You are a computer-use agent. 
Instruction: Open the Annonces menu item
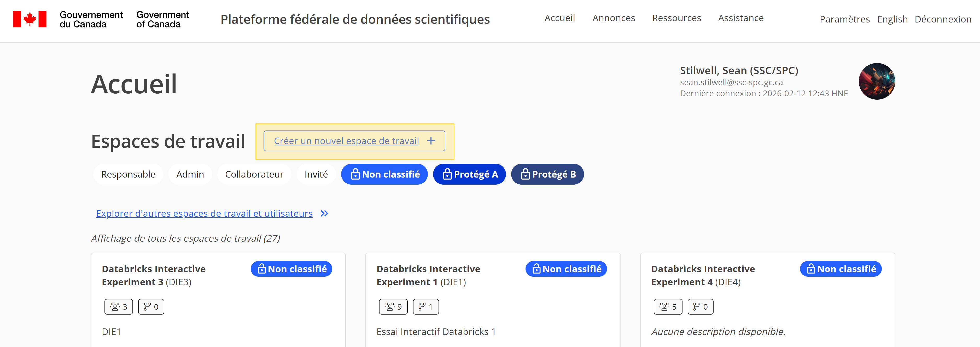613,18
